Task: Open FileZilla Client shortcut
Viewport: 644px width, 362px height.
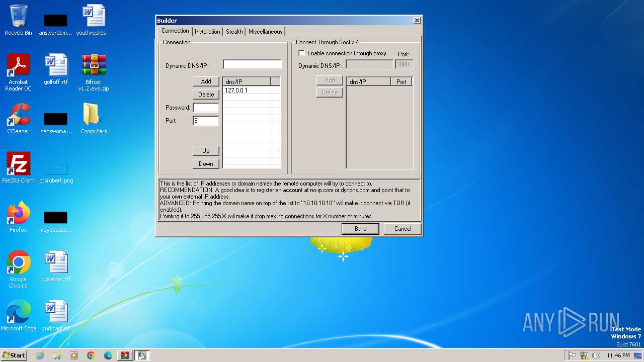Action: click(x=18, y=168)
